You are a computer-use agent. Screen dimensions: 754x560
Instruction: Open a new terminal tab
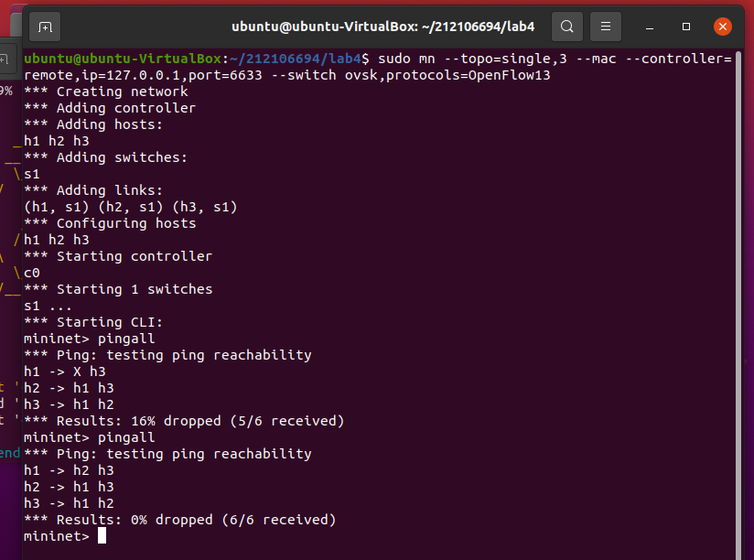tap(46, 27)
